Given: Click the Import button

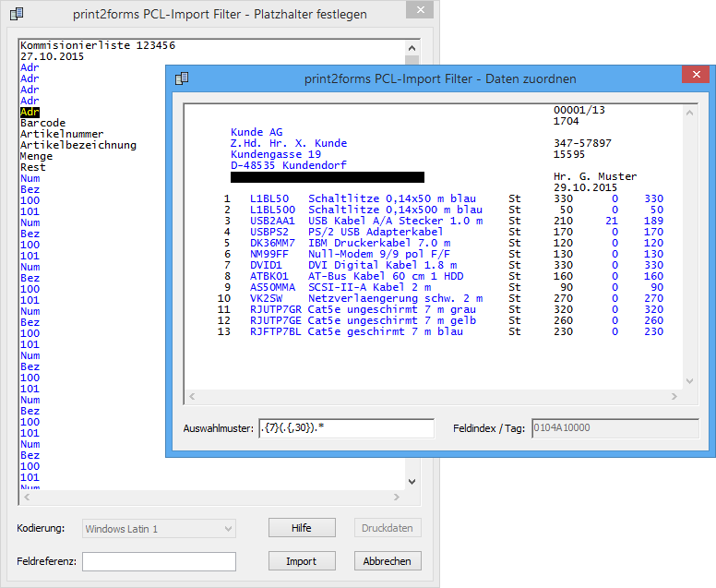Looking at the screenshot, I should coord(301,561).
